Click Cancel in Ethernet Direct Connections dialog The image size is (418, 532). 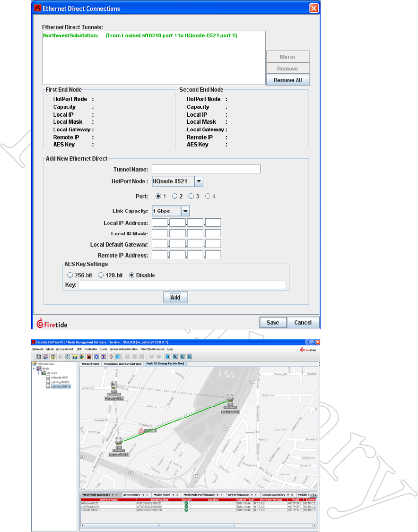[303, 323]
